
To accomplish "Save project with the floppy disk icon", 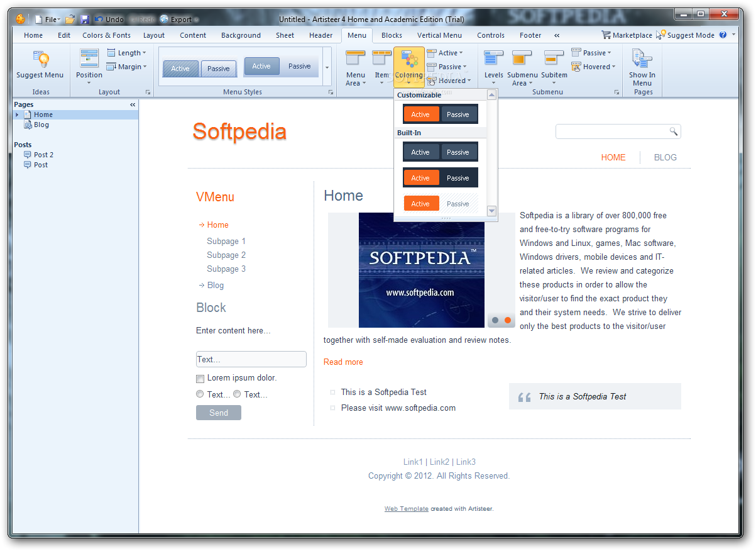I will (x=85, y=19).
